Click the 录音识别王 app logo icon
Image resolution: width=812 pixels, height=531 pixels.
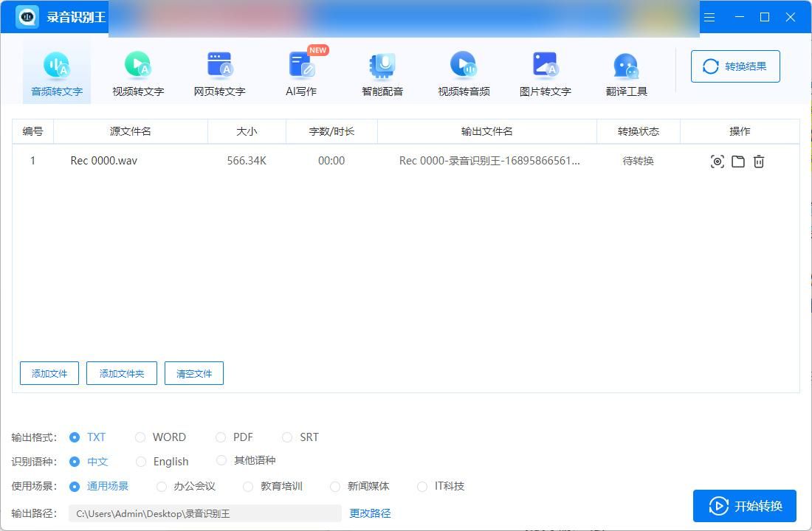pyautogui.click(x=27, y=17)
